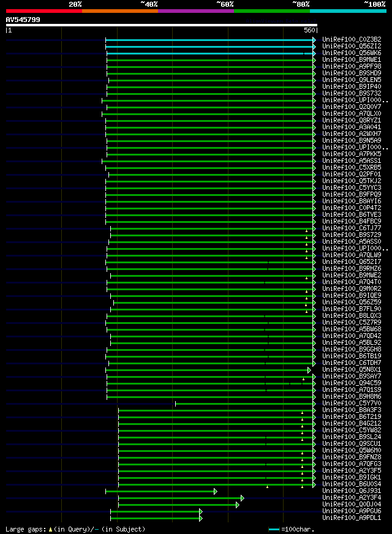Screen dimensions: 392x534
Task: Click the UniRef100_B9S732 label
Action: [x=352, y=94]
